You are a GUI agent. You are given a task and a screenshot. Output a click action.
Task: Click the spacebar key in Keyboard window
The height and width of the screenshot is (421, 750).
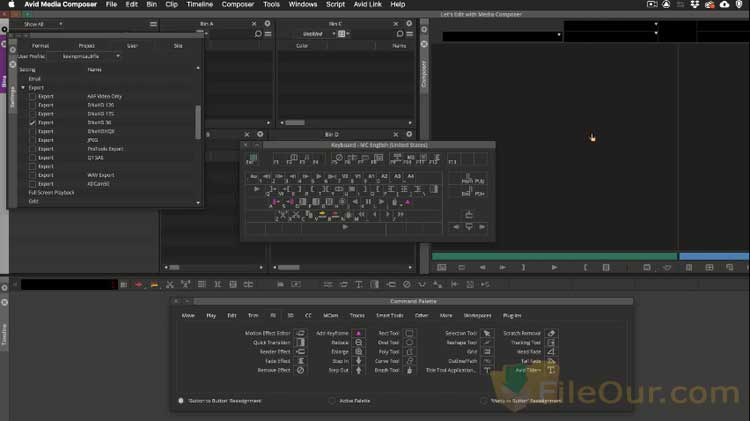tap(344, 227)
